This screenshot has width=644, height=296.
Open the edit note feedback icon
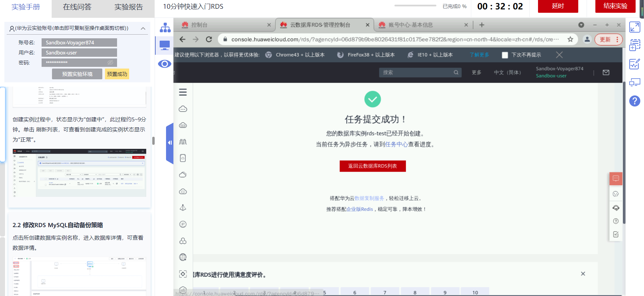tap(616, 234)
